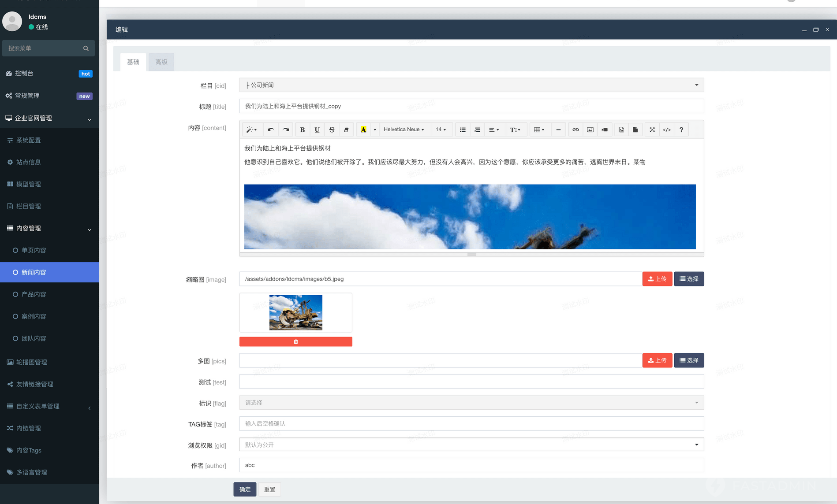Clear font style with the eraser icon
This screenshot has width=837, height=504.
point(346,130)
